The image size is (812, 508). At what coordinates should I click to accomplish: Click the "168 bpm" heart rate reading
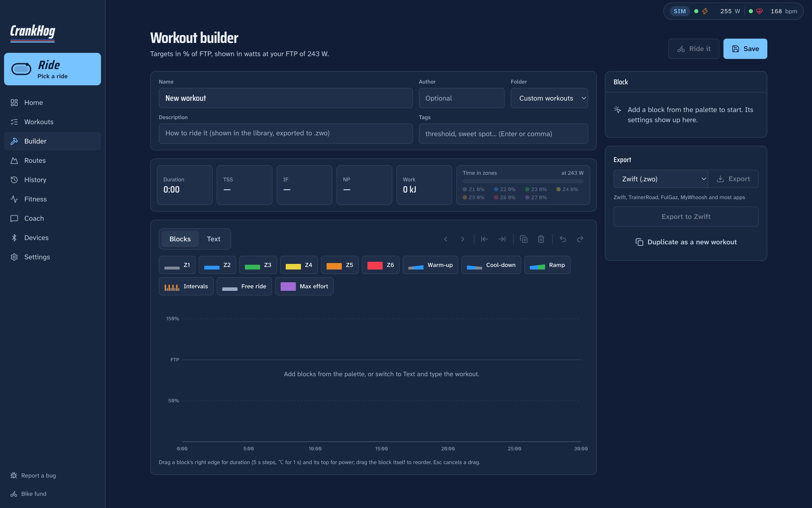[784, 11]
